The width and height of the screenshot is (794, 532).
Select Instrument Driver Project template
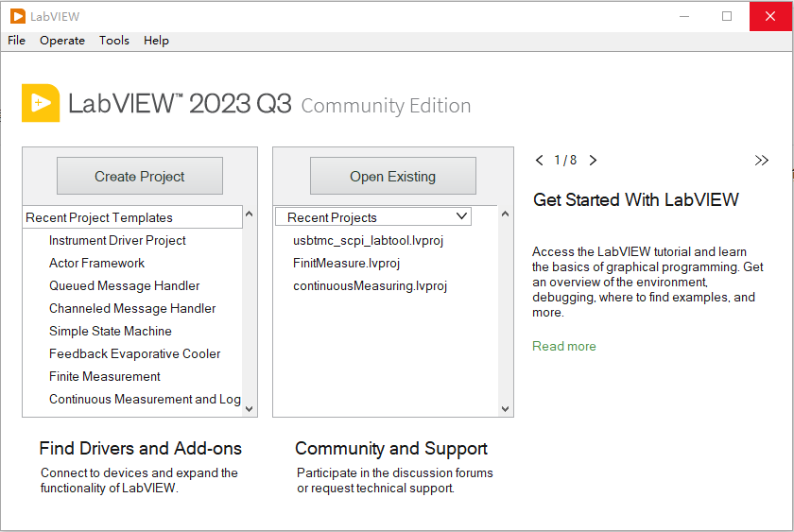coord(117,240)
